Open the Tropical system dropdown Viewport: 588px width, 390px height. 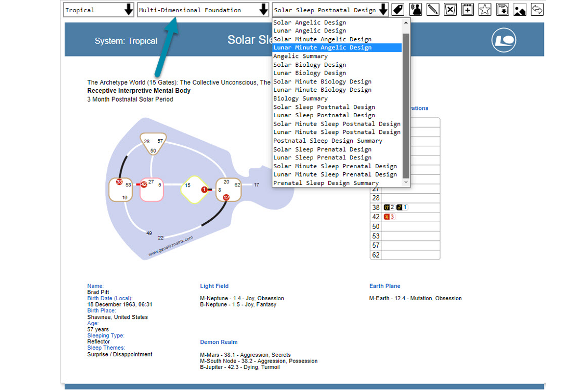[x=99, y=10]
